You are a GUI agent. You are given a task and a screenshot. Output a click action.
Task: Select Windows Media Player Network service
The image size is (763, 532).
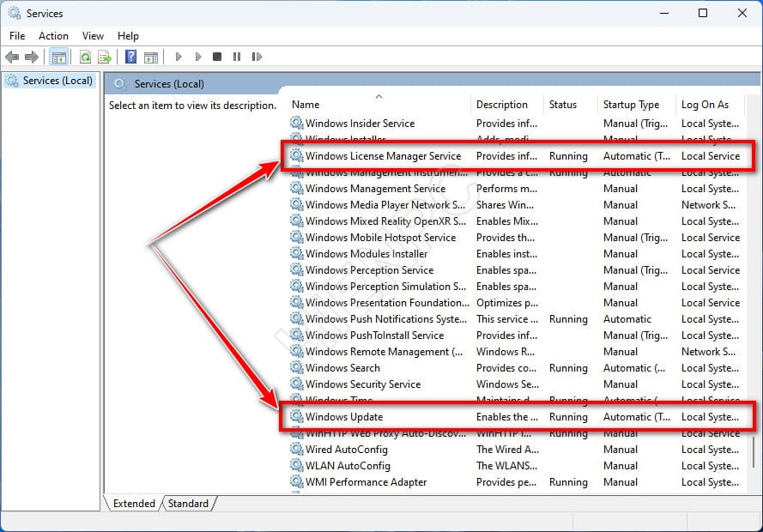(516, 205)
